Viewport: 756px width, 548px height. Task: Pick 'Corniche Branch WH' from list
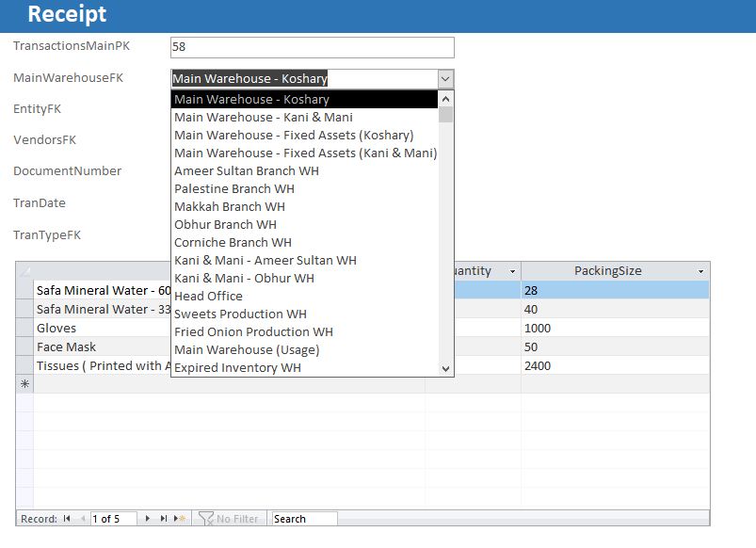305,242
